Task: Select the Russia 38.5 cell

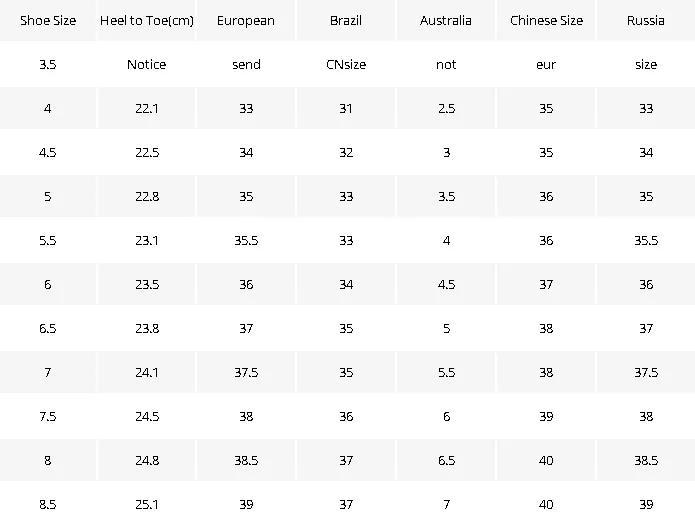Action: (x=646, y=460)
